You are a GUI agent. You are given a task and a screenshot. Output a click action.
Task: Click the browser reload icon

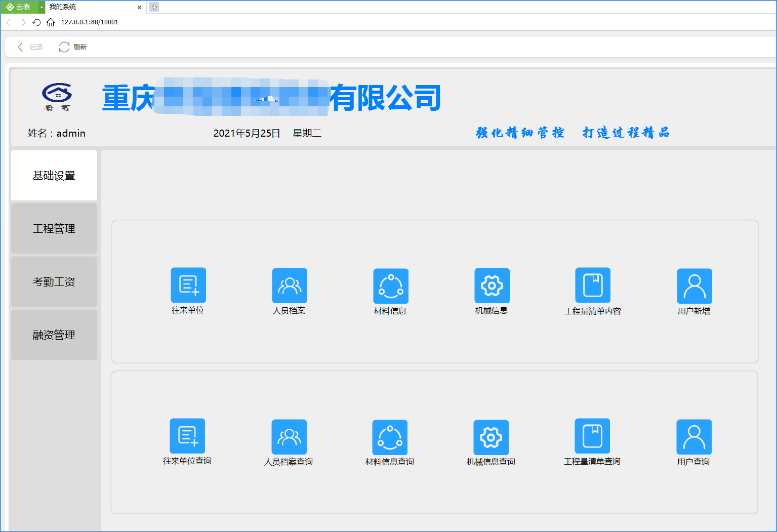(36, 22)
